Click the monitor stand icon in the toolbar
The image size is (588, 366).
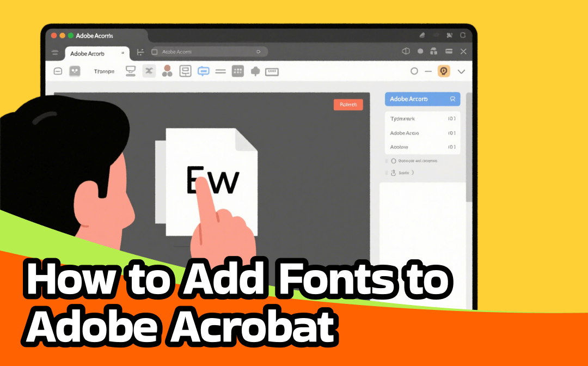[x=131, y=71]
